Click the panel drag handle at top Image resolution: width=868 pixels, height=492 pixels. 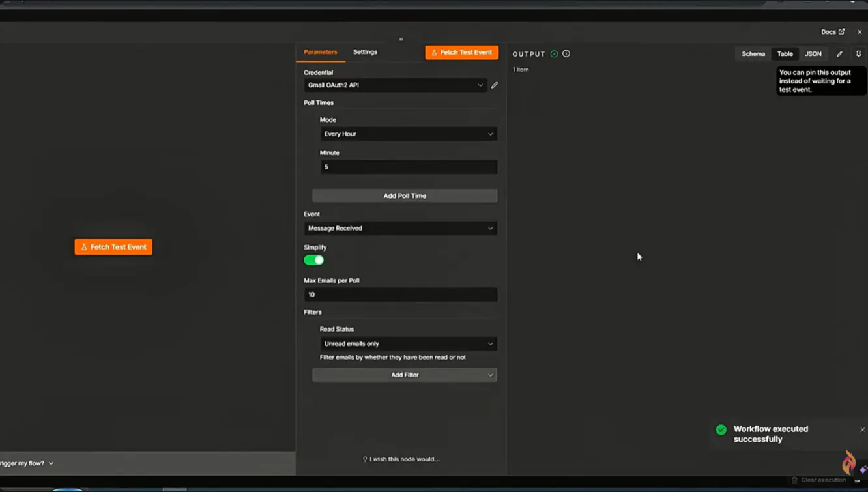[x=401, y=39]
